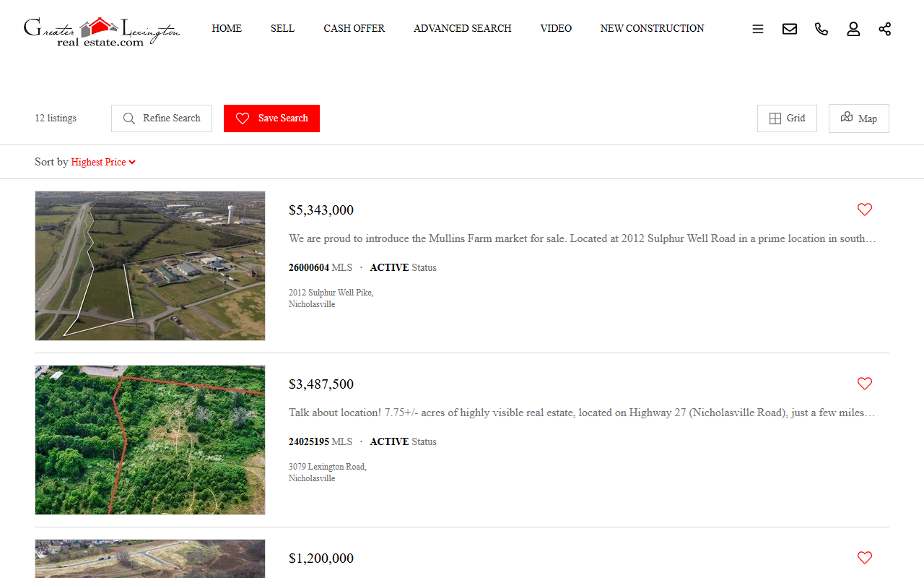Click the phone call icon

pos(821,29)
